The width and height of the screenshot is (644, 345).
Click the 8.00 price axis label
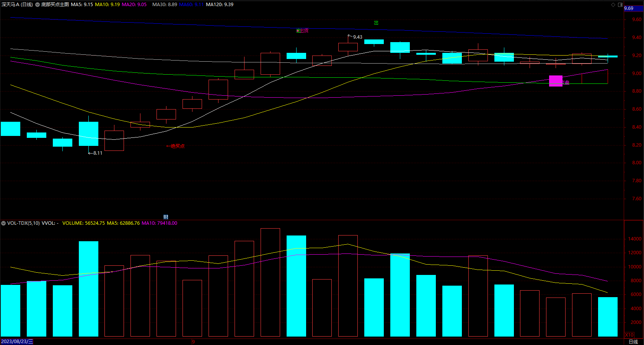(637, 163)
